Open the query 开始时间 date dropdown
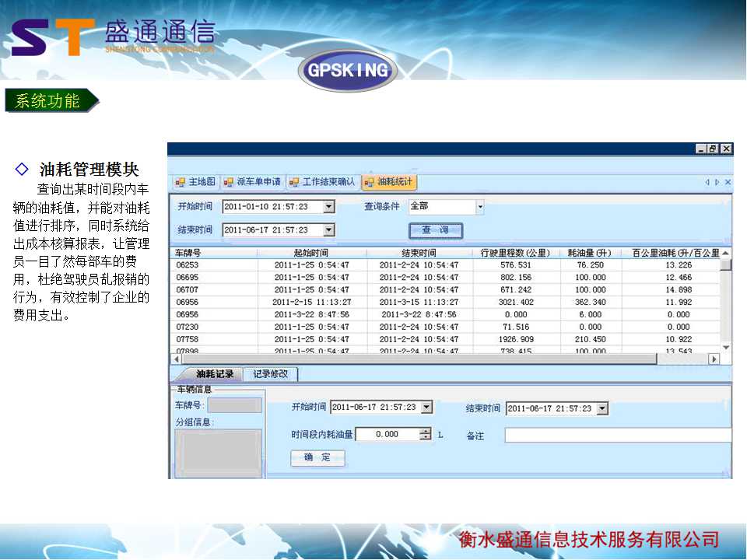747x560 pixels. pos(328,207)
